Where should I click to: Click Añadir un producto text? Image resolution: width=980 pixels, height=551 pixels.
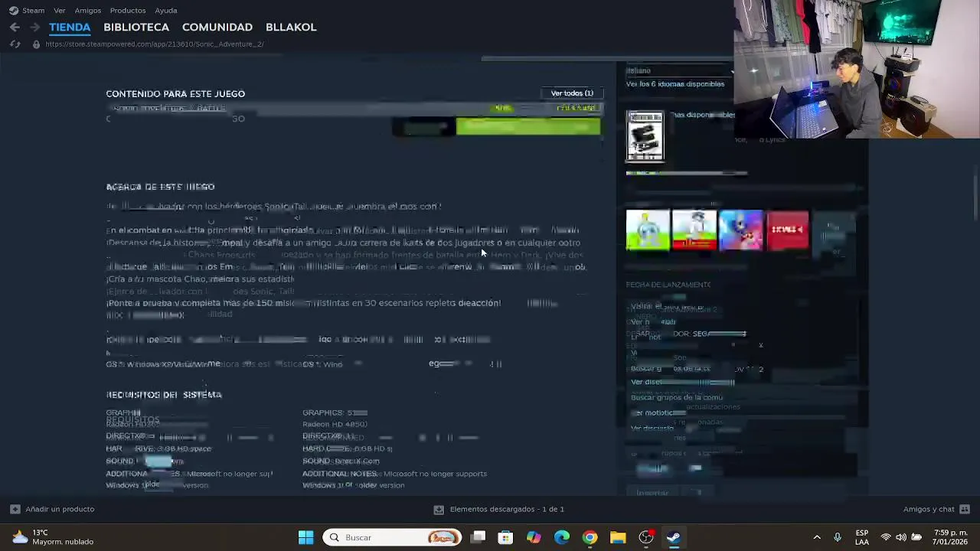[60, 509]
